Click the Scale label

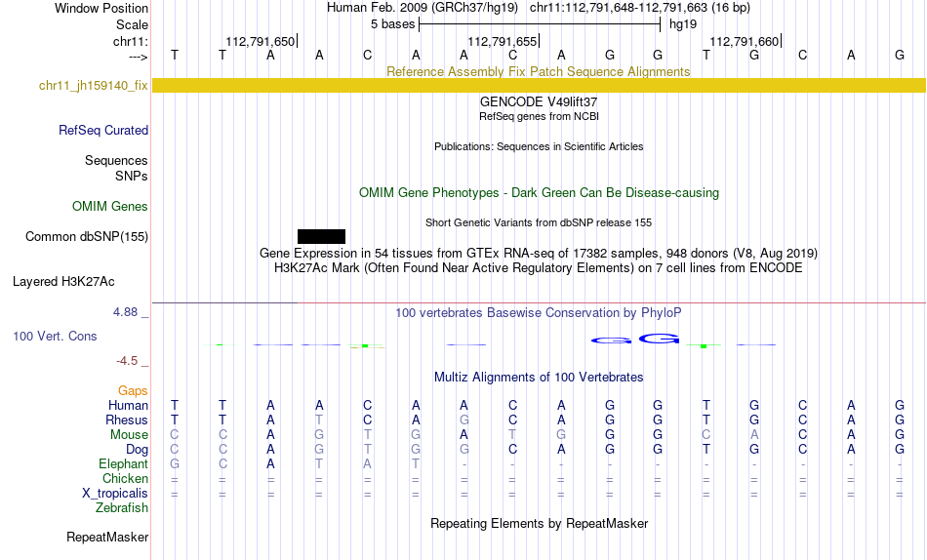[133, 24]
